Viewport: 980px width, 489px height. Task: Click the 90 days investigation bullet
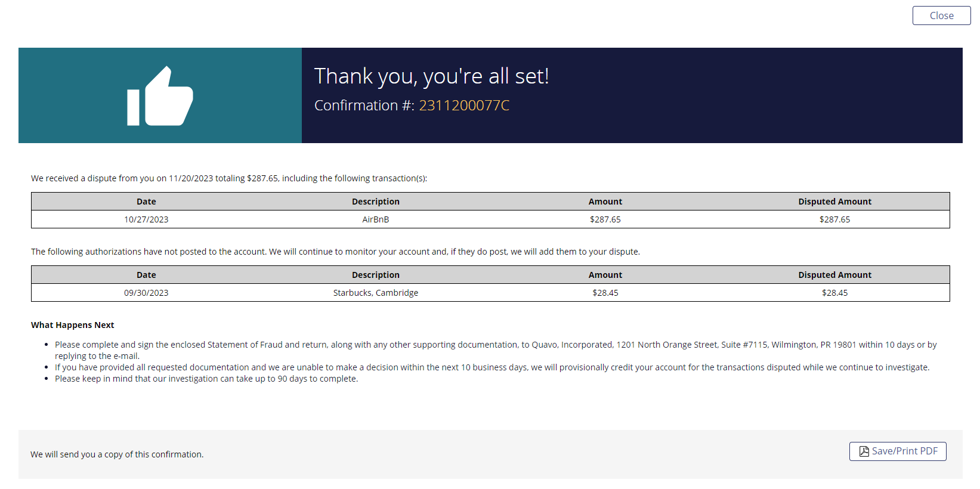[206, 379]
